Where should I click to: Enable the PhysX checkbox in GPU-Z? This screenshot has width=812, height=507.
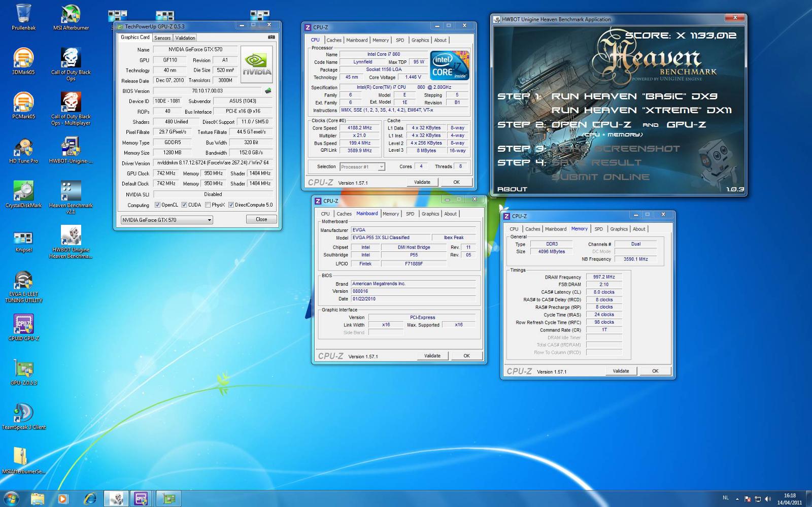pos(208,205)
